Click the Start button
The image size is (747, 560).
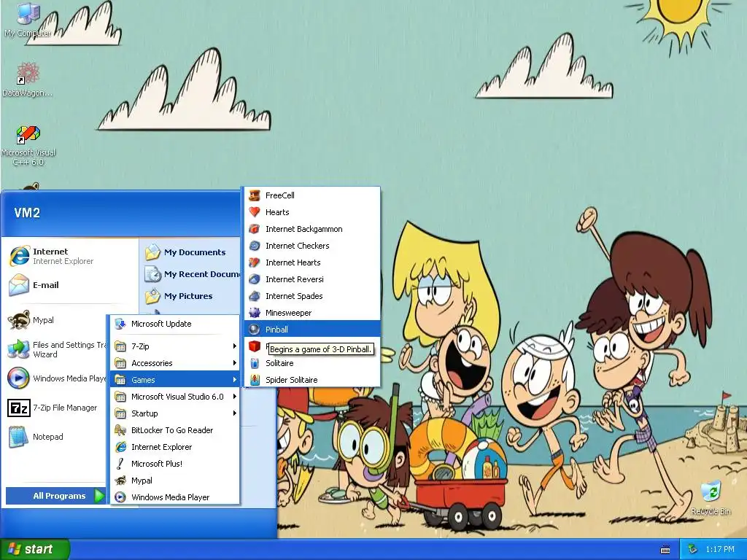tap(35, 549)
